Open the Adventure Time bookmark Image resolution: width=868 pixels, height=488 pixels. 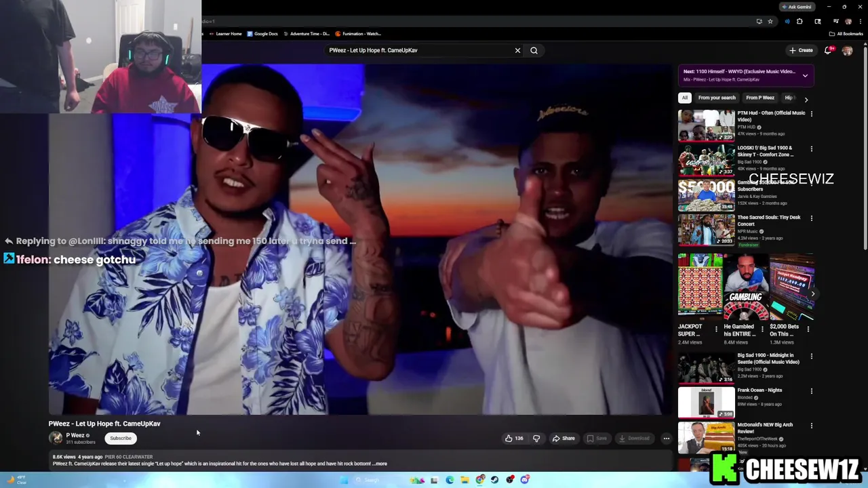(x=306, y=34)
